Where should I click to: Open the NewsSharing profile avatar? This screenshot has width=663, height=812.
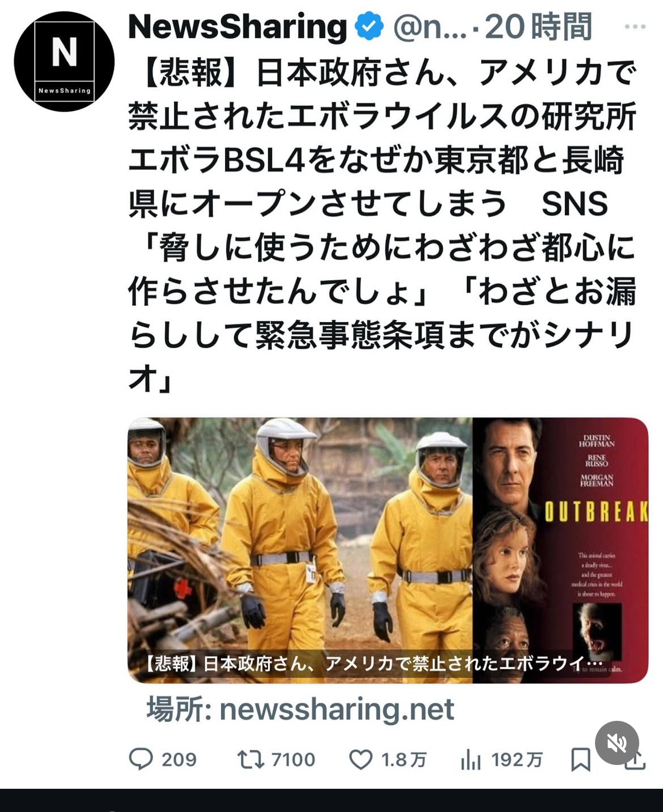coord(64,61)
